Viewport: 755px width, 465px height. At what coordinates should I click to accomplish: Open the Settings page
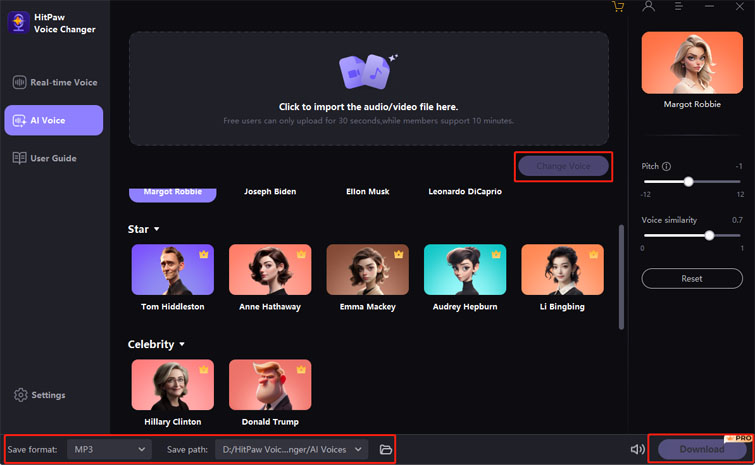(39, 395)
